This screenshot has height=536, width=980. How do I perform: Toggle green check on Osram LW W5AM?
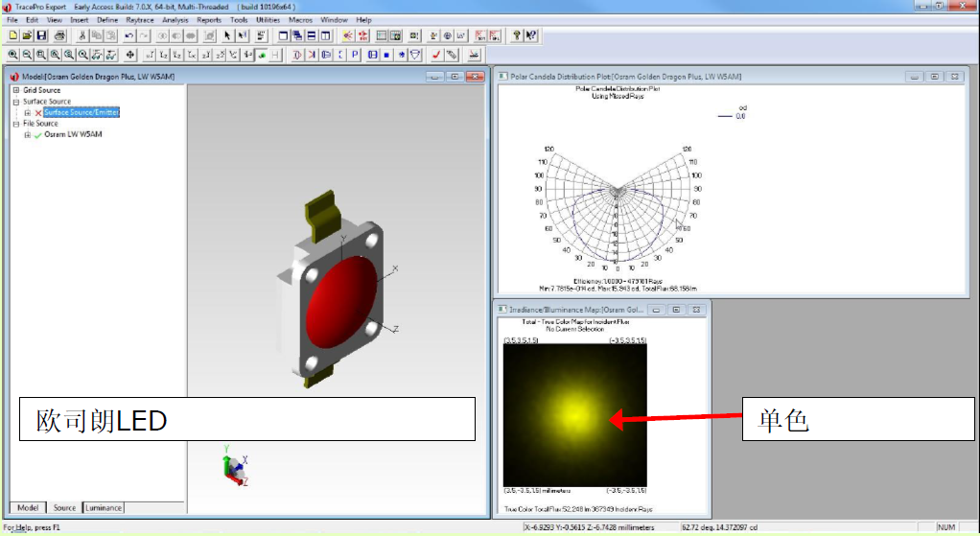[x=38, y=135]
